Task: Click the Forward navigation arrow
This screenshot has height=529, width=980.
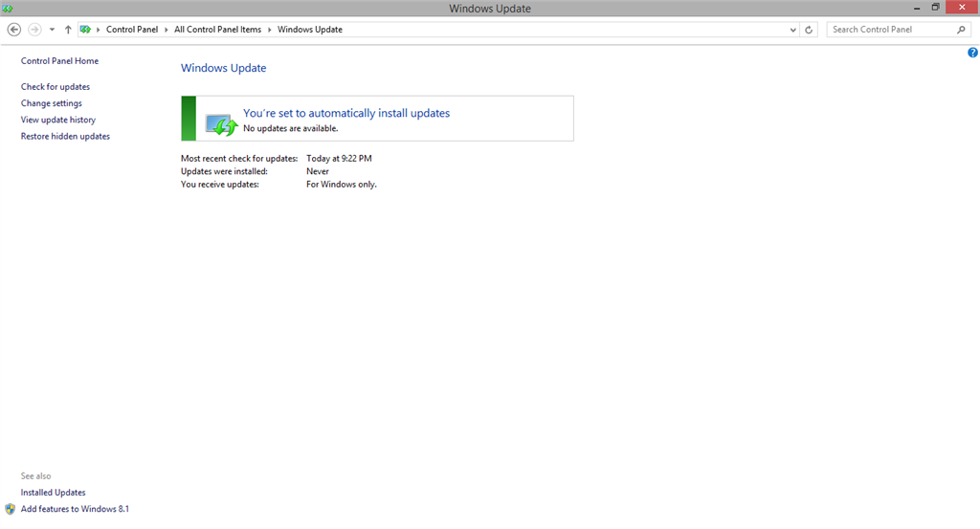Action: point(35,30)
